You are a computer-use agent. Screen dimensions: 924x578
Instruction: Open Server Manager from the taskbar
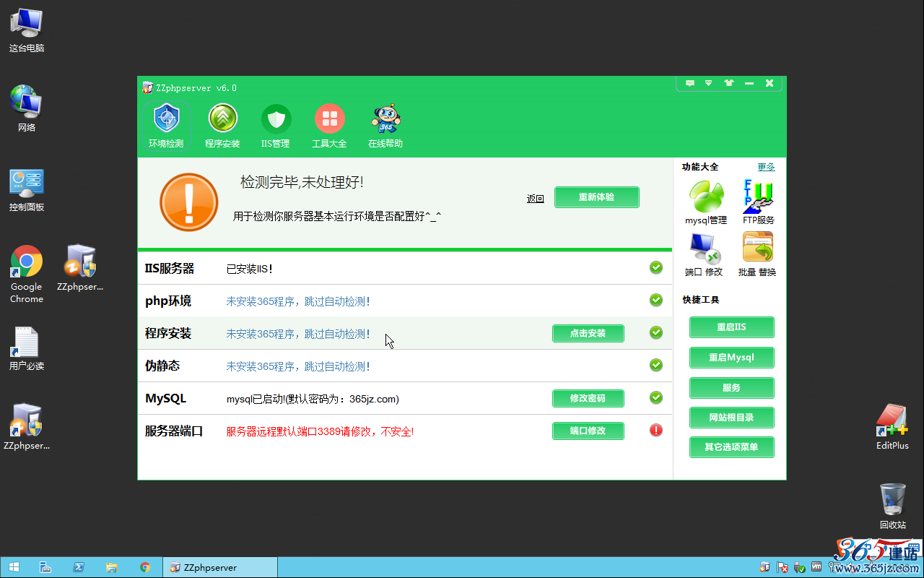[45, 567]
